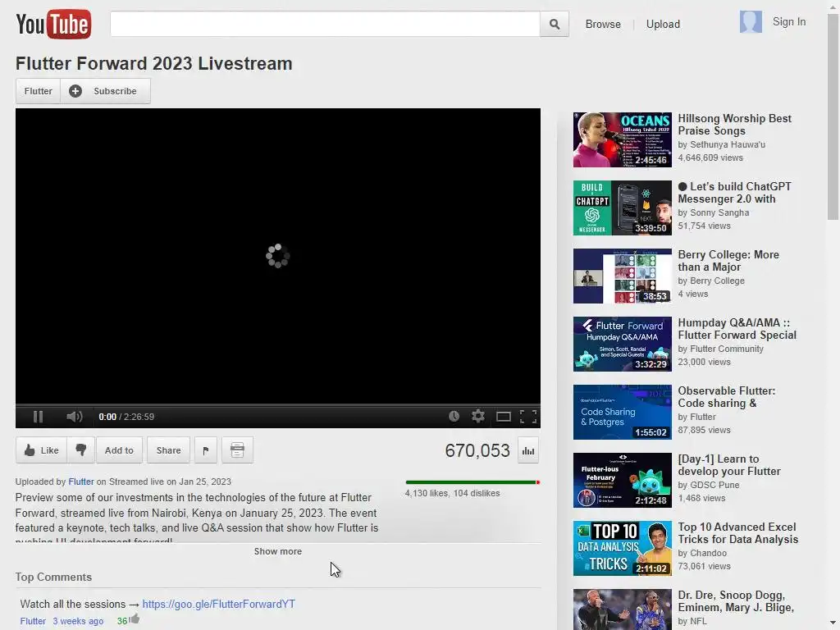
Task: Open the Build ChatGPT Messenger thumbnail
Action: pyautogui.click(x=622, y=208)
